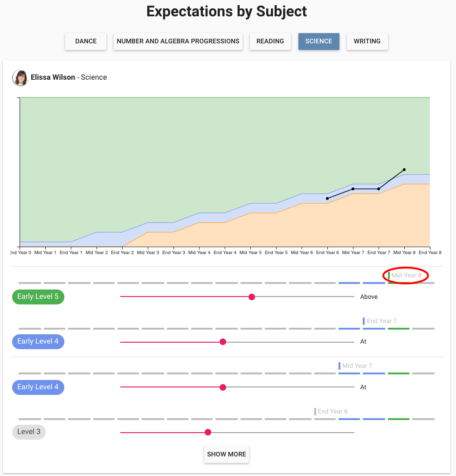Click the Above status label
The image size is (456, 476).
pos(369,297)
